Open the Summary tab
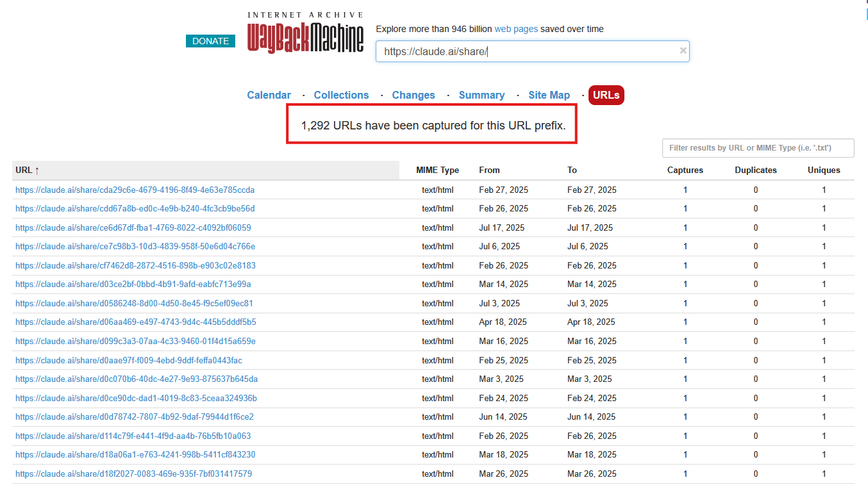The image size is (868, 487). click(481, 95)
